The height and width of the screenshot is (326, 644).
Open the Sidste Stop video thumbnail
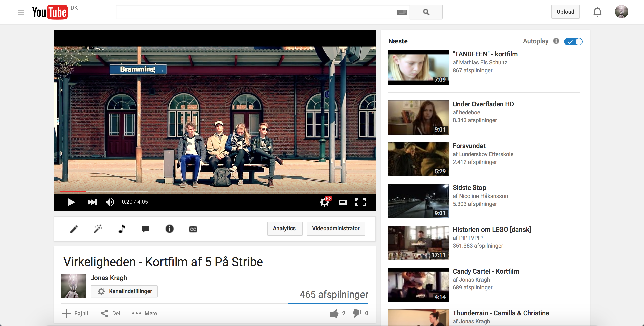click(x=418, y=201)
